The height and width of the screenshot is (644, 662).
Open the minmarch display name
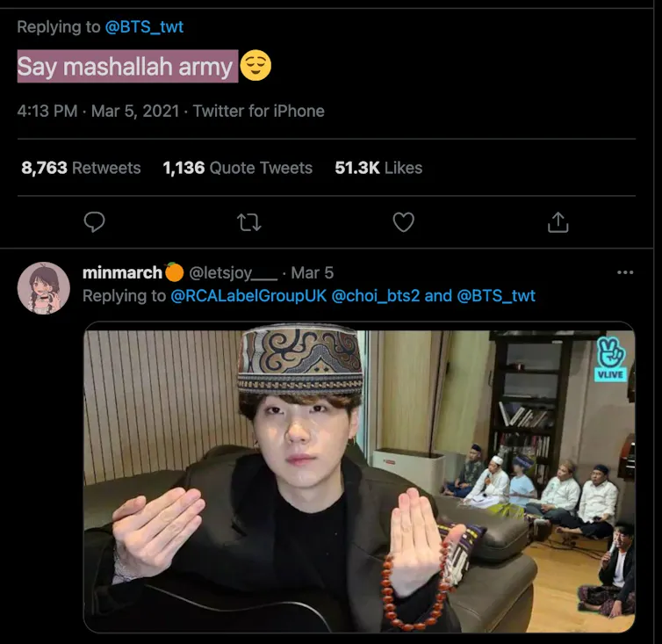[122, 273]
